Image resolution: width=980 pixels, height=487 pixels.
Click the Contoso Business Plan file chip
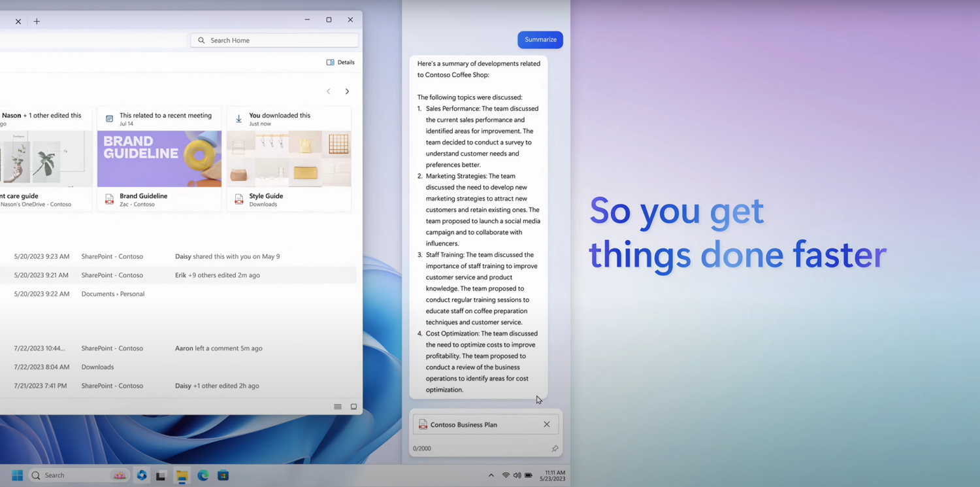pyautogui.click(x=485, y=425)
